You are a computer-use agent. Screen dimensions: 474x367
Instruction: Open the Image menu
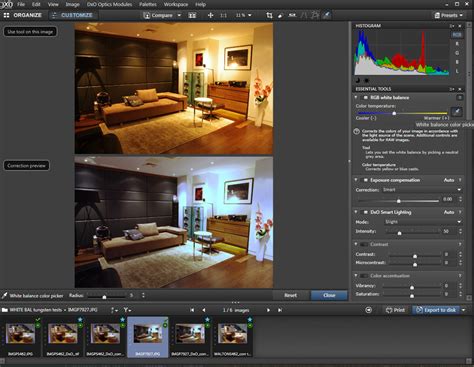(x=72, y=4)
